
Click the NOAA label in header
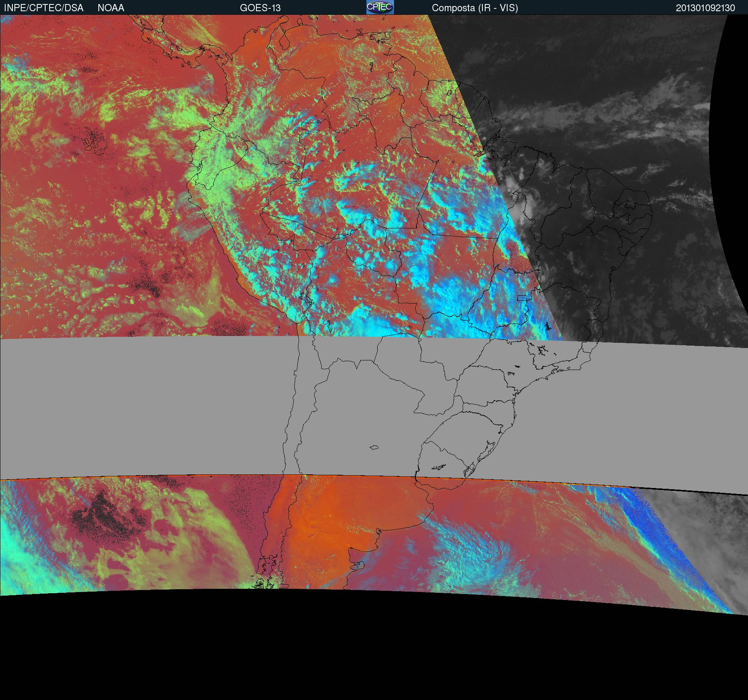[x=111, y=8]
